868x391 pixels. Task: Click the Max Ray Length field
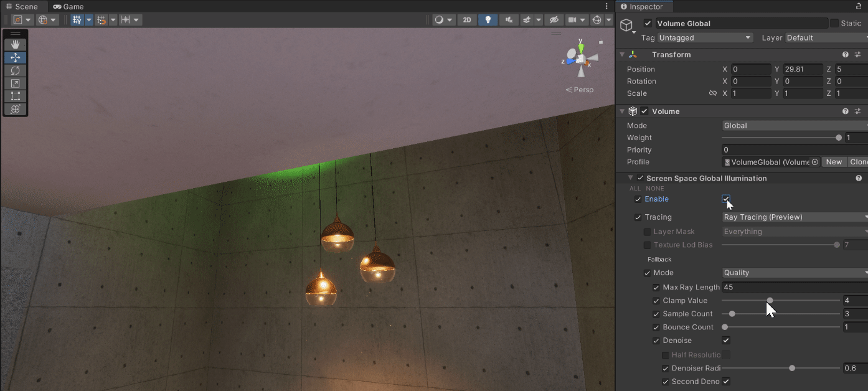[x=795, y=288]
